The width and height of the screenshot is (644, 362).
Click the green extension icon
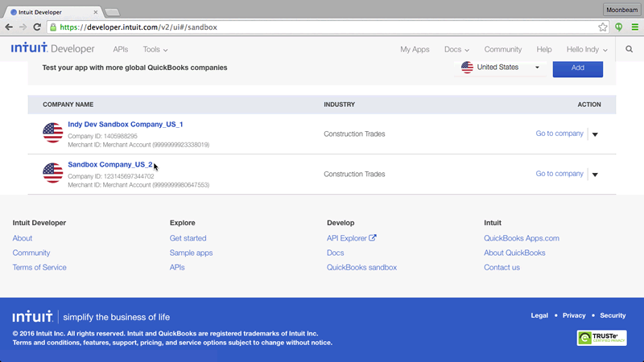pyautogui.click(x=619, y=27)
